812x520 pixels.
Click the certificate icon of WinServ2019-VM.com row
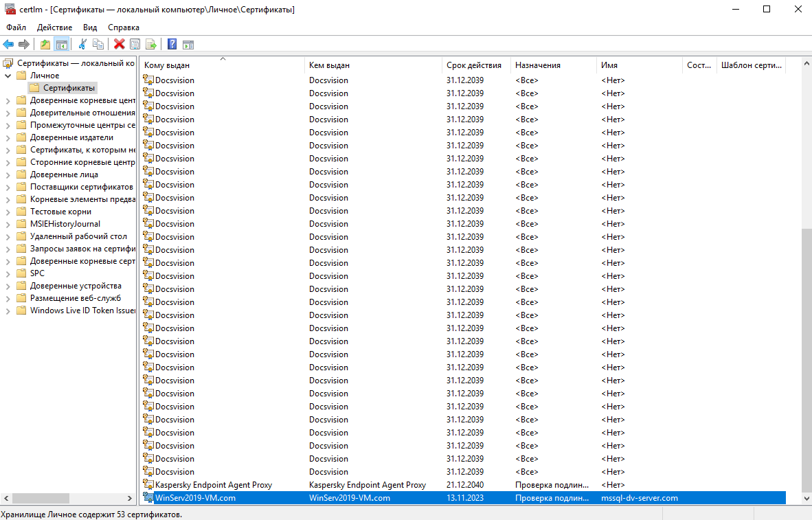click(148, 498)
